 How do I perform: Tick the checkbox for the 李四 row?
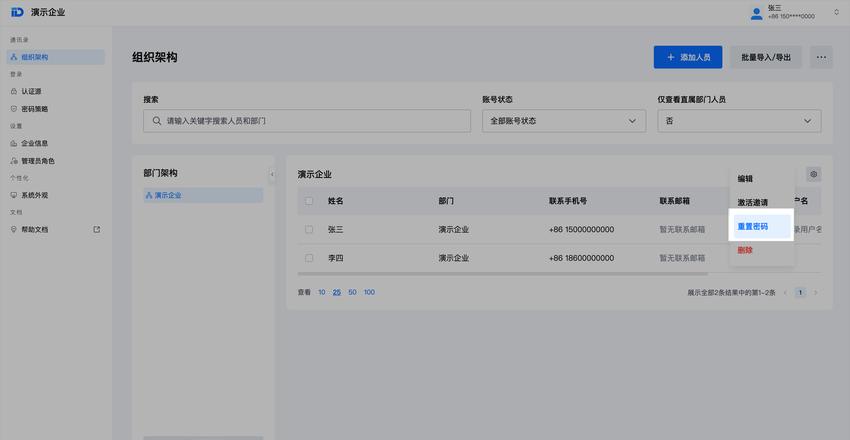pos(309,258)
